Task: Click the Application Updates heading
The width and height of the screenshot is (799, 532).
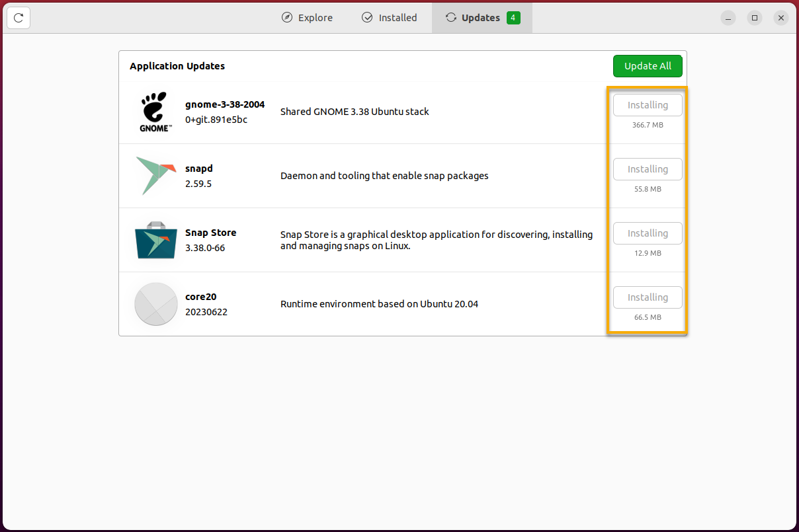Action: (177, 66)
